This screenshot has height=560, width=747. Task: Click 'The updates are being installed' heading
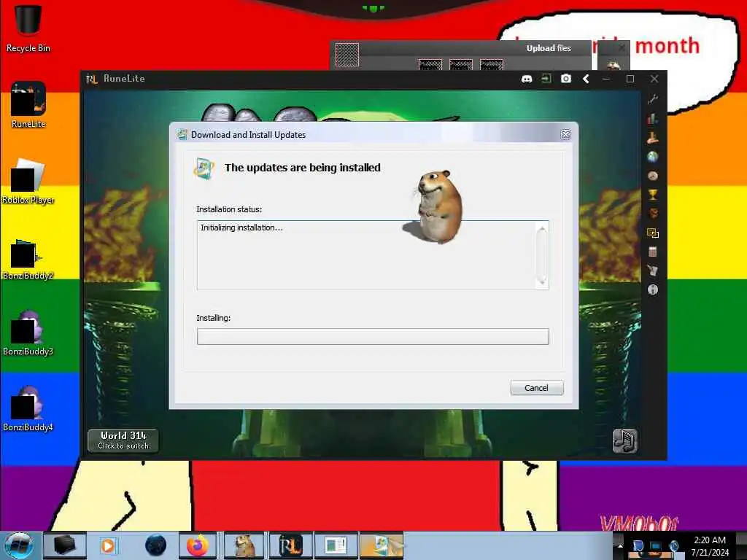click(303, 168)
